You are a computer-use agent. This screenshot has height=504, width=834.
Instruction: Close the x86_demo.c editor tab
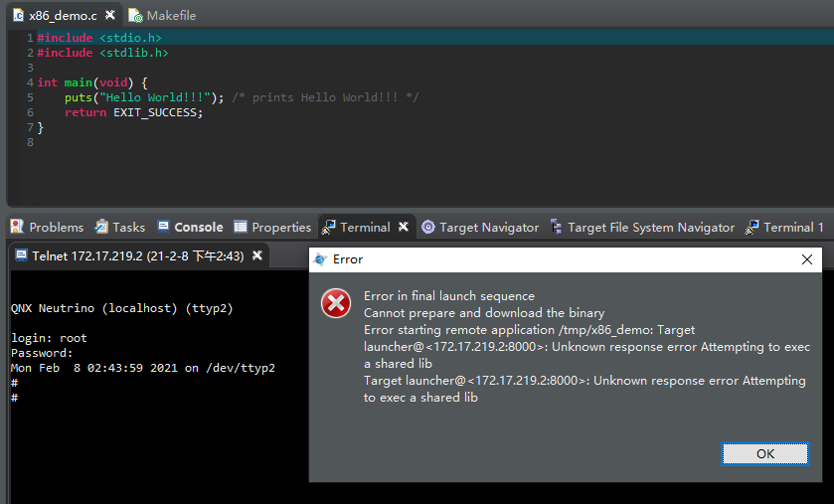110,16
